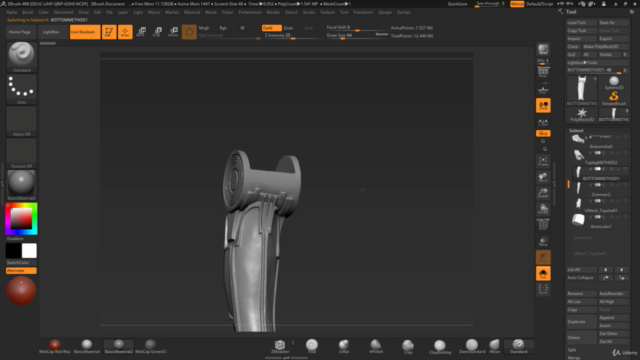Image resolution: width=640 pixels, height=360 pixels.
Task: Open the Brush menu
Action: pyautogui.click(x=28, y=12)
